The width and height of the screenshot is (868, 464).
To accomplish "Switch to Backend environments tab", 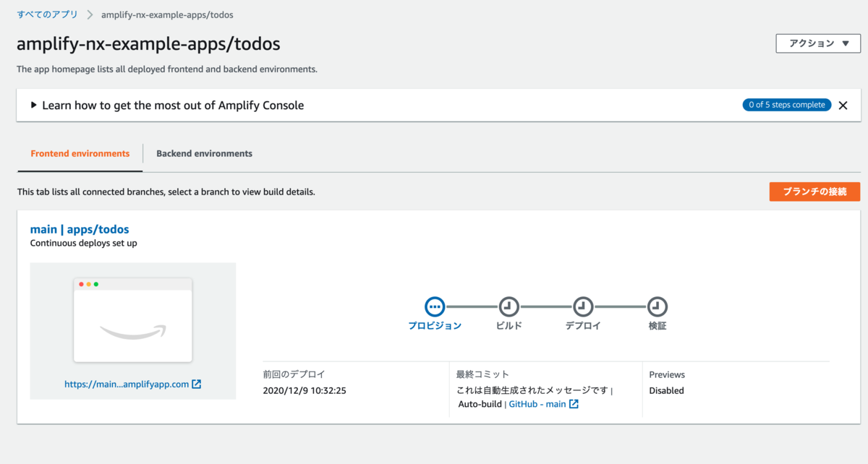I will tap(204, 153).
